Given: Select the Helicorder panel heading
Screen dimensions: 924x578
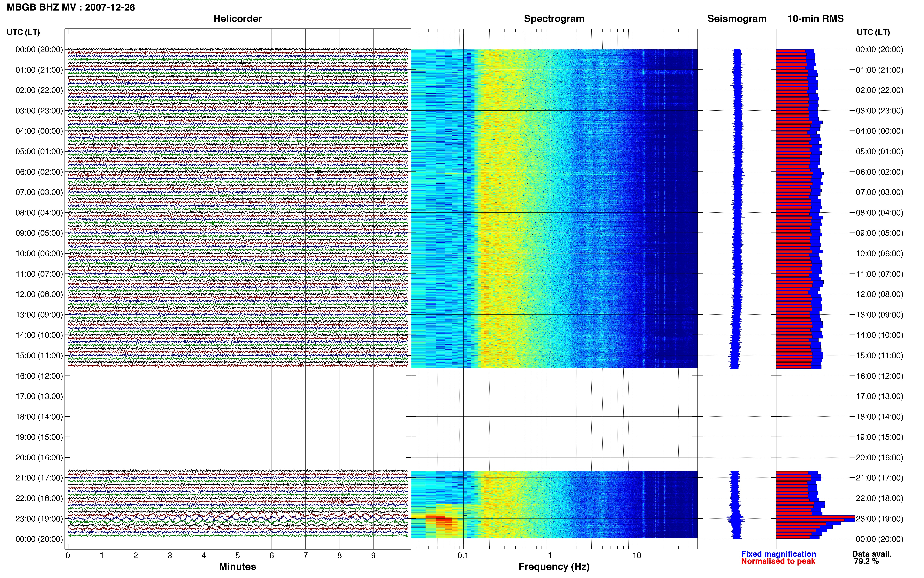Looking at the screenshot, I should [238, 19].
